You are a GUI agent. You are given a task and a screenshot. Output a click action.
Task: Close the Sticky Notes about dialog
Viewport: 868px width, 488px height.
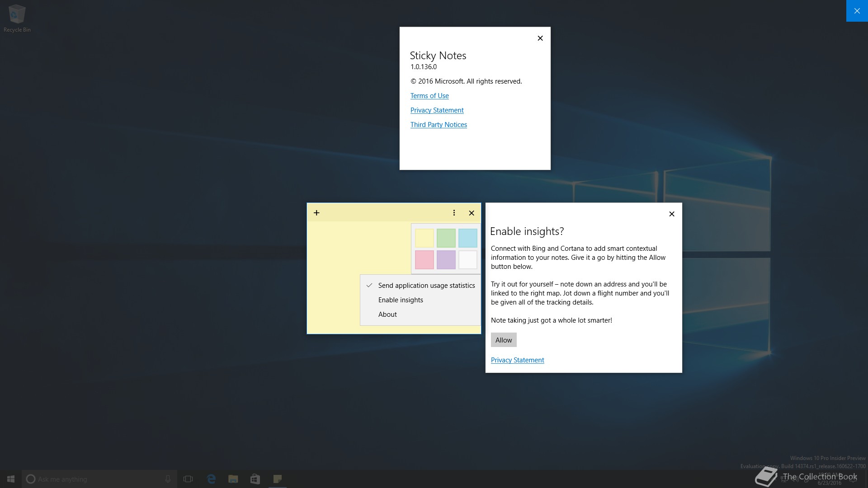coord(540,38)
